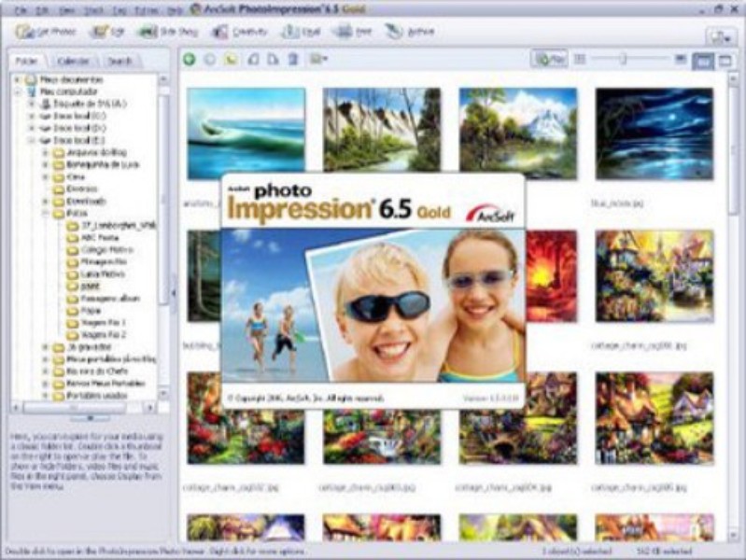Expand the Disco local (D:) node

[x=32, y=129]
